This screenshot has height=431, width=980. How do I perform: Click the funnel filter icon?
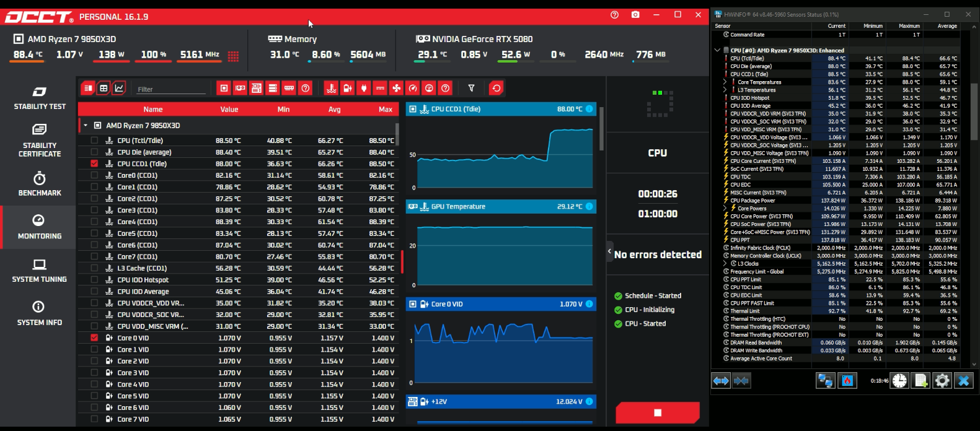click(x=471, y=89)
